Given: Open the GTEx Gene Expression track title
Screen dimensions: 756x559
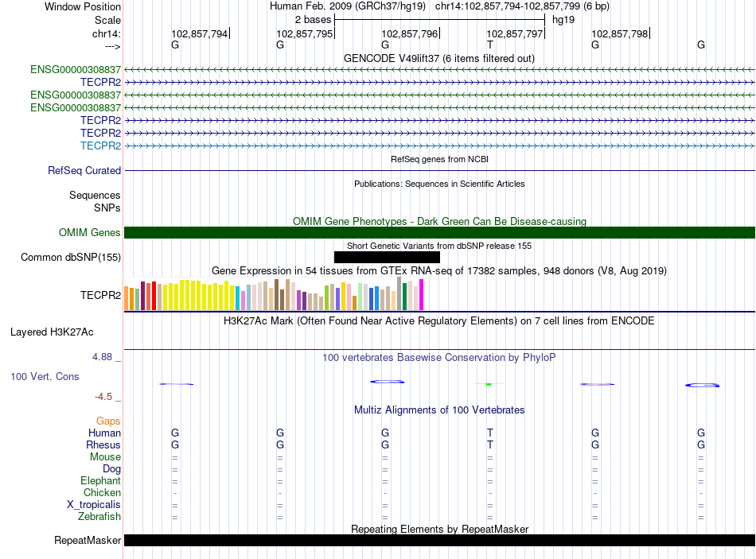Looking at the screenshot, I should coord(439,270).
